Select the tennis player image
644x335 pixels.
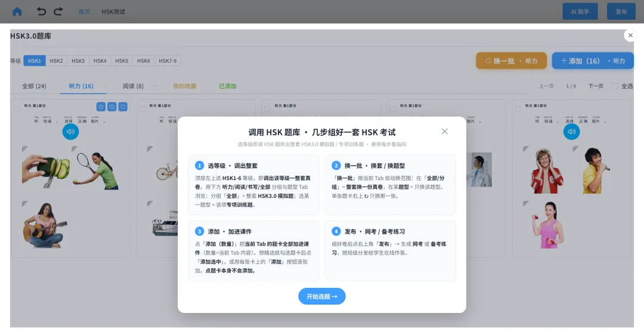[x=96, y=171]
